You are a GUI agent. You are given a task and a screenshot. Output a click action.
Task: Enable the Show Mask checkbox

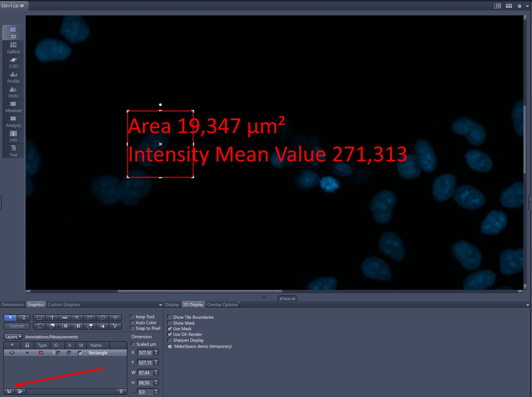170,323
